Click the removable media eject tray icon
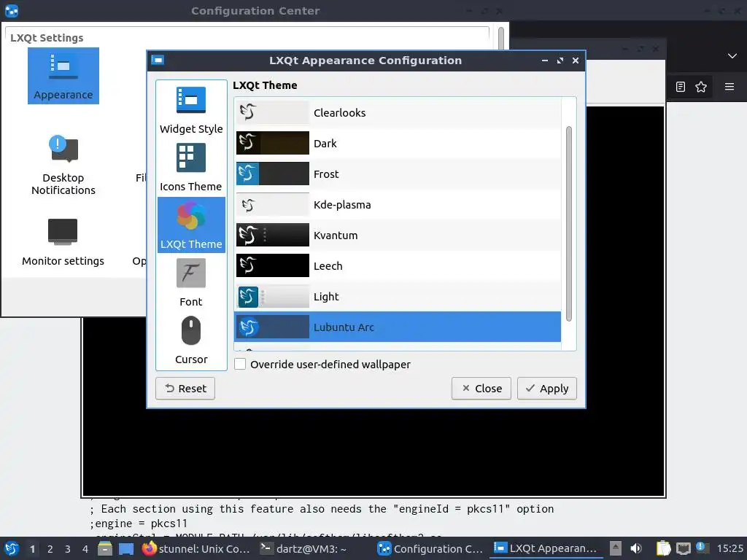 click(616, 548)
